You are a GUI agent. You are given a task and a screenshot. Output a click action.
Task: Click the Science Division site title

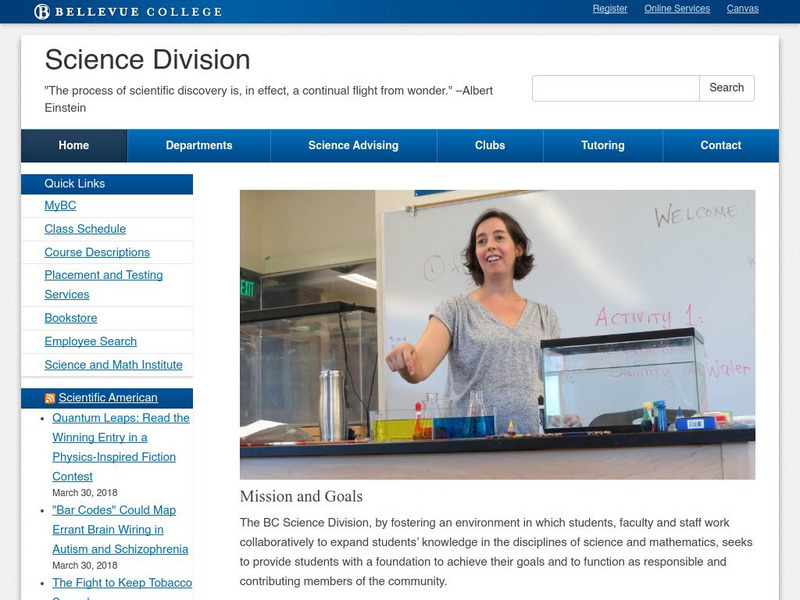147,59
